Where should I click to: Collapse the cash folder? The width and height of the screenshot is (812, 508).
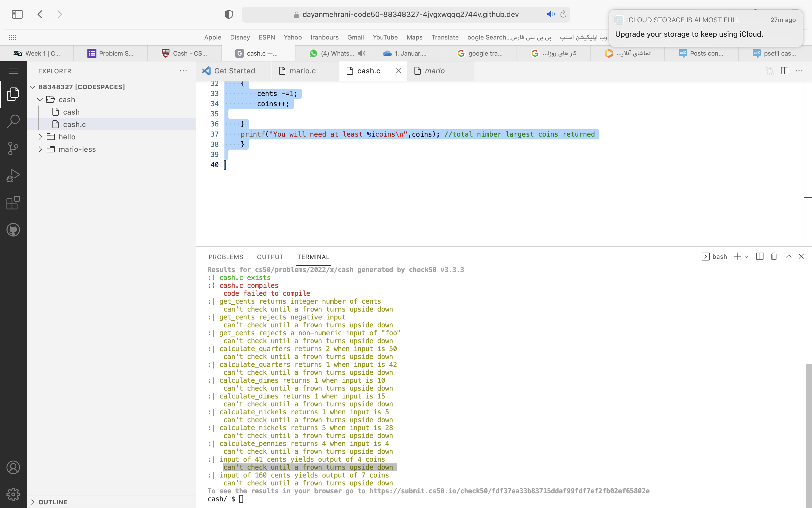tap(40, 99)
